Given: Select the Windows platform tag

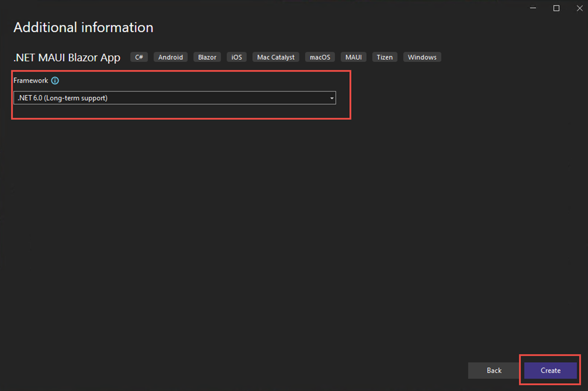Looking at the screenshot, I should click(x=422, y=57).
